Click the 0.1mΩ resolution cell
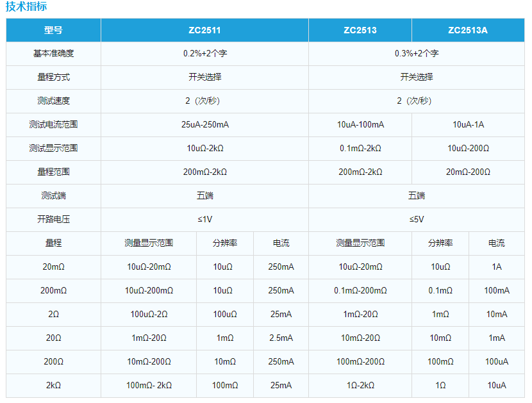Image resolution: width=532 pixels, height=403 pixels. [440, 291]
